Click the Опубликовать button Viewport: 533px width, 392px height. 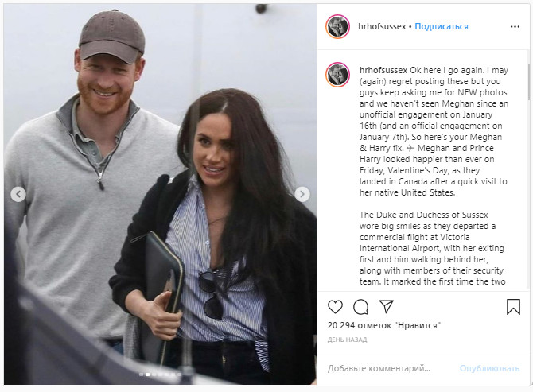[x=489, y=368]
